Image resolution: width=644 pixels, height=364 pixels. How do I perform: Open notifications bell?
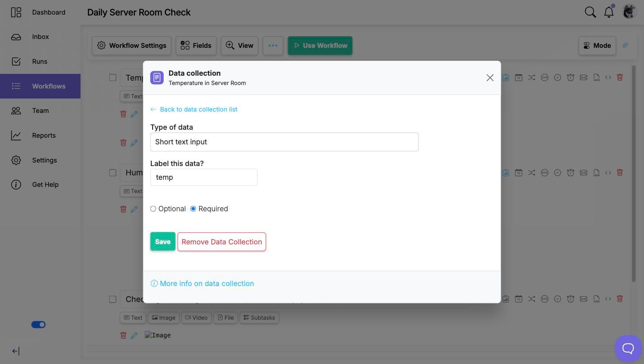tap(609, 12)
